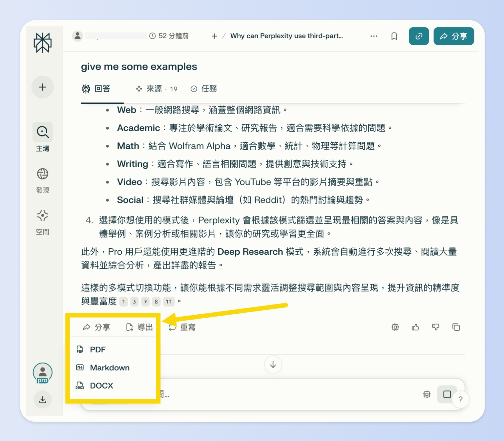Viewport: 504px width, 441px height.
Task: Click the scroll-down arrow
Action: click(273, 364)
